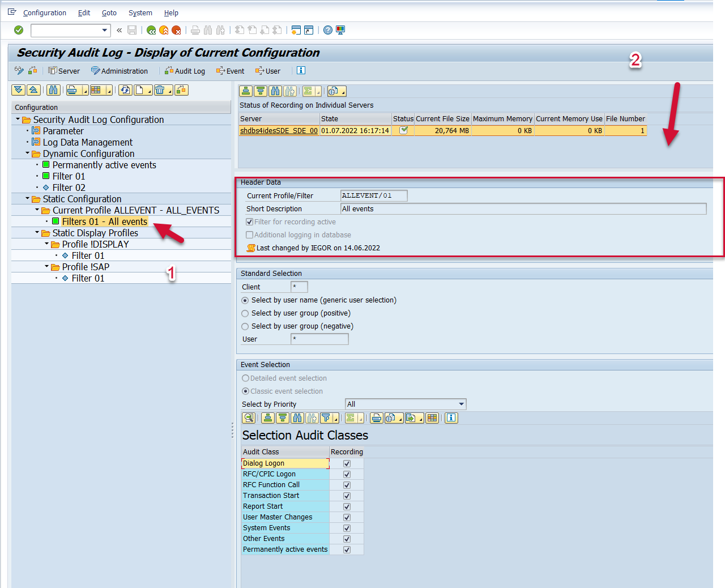
Task: Open the Goto menu
Action: click(x=109, y=12)
